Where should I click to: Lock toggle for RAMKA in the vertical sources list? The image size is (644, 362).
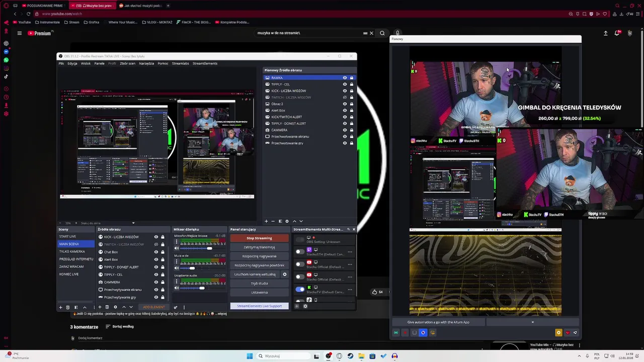351,78
